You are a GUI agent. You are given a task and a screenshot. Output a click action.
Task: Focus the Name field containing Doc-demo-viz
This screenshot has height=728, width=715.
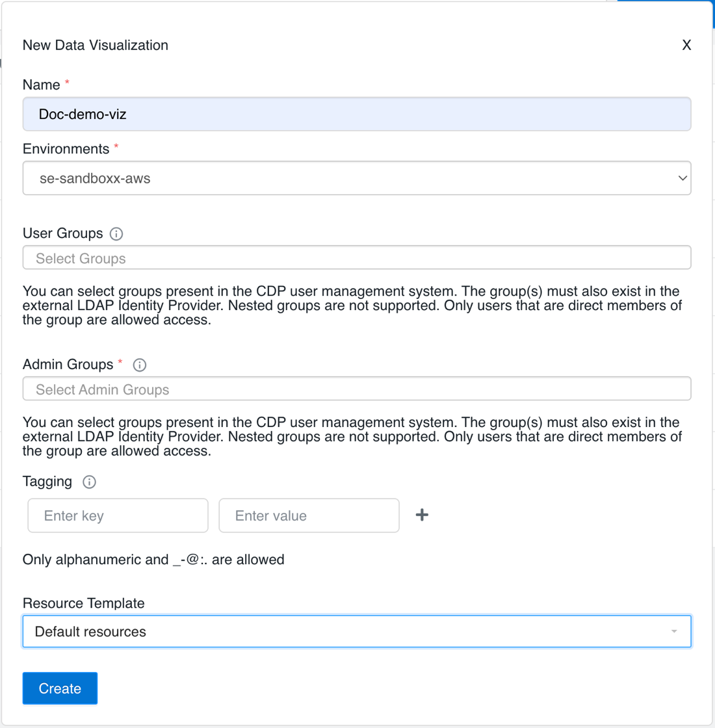coord(356,114)
